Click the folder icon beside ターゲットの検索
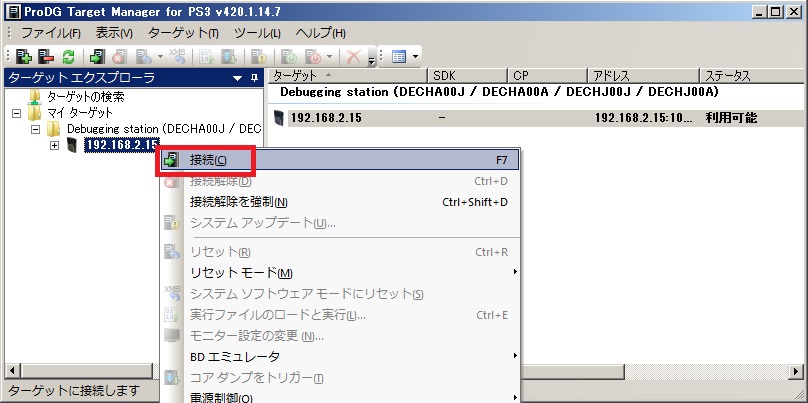The image size is (808, 403). [35, 96]
